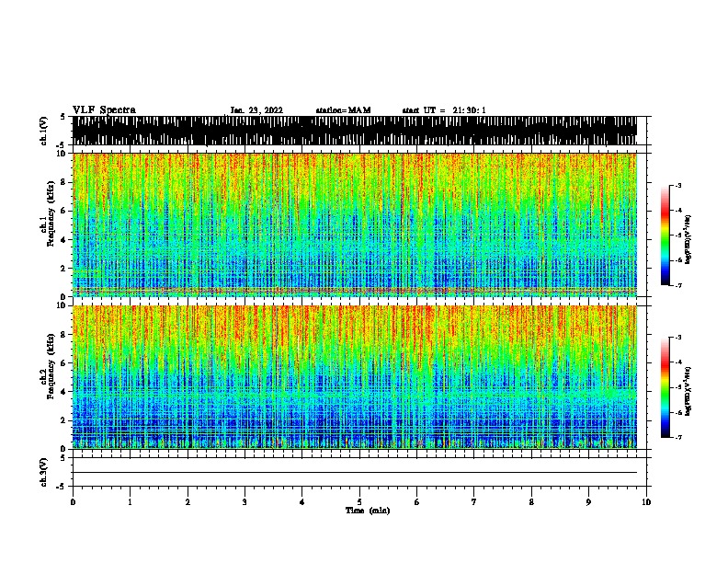Viewport: 728px width, 563px height.
Task: Click inside the ch.1 frequency spectrogram
Action: tap(355, 224)
